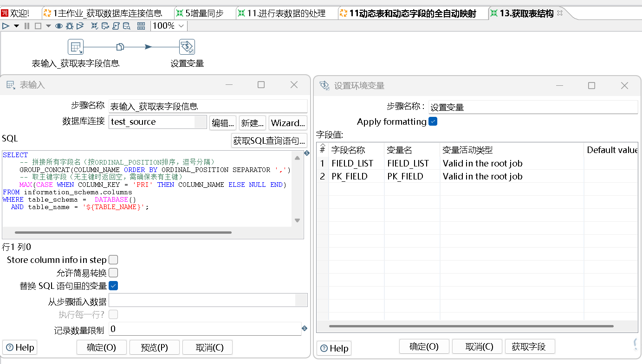Generate the SQL script from the toolbar
The width and height of the screenshot is (642, 364).
pos(116,26)
